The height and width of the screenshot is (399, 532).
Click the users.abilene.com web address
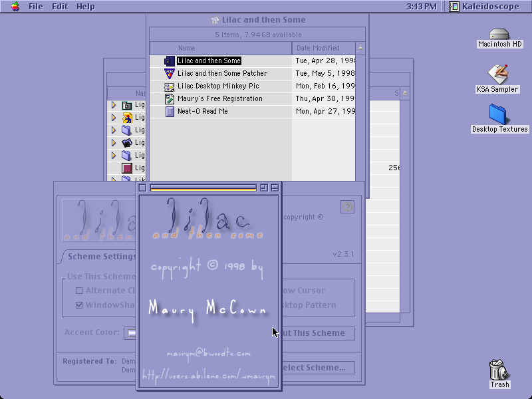(x=209, y=376)
